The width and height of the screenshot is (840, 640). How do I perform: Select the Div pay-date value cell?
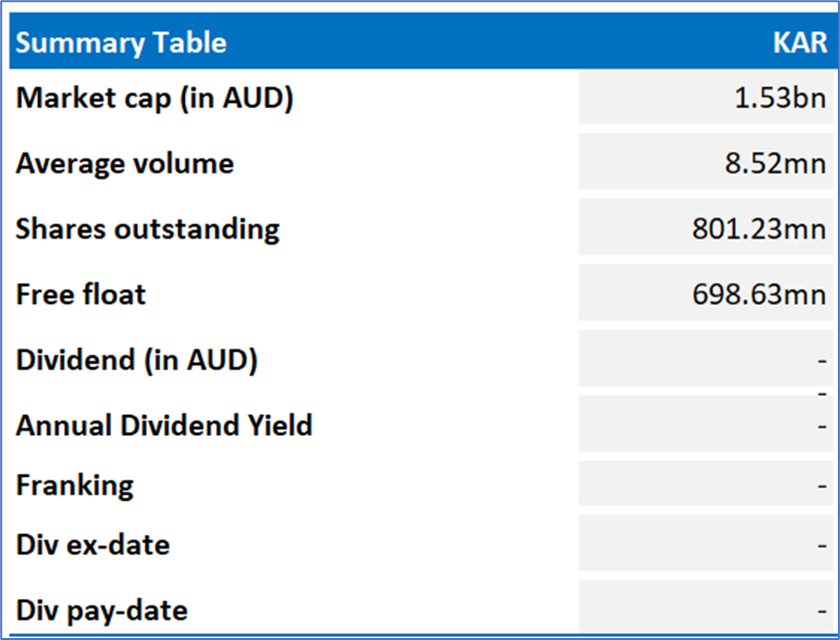(x=706, y=608)
